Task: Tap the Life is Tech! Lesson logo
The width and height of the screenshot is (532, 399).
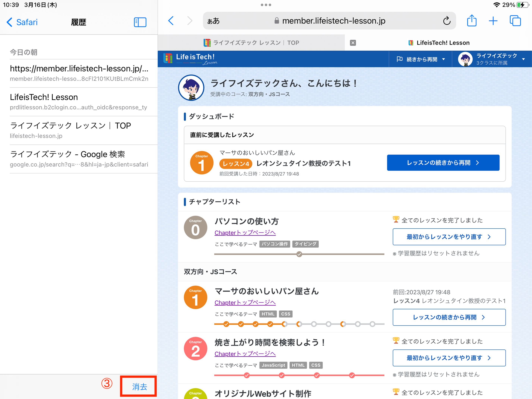Action: click(190, 59)
